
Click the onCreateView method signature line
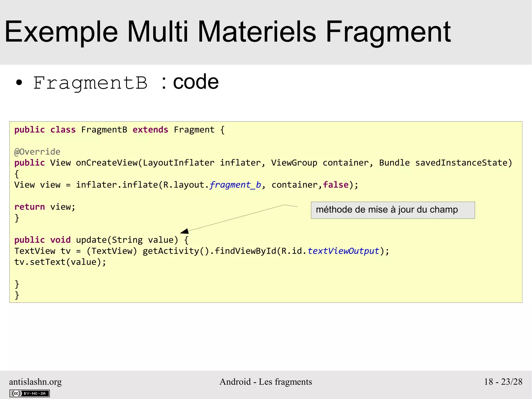[x=263, y=163]
